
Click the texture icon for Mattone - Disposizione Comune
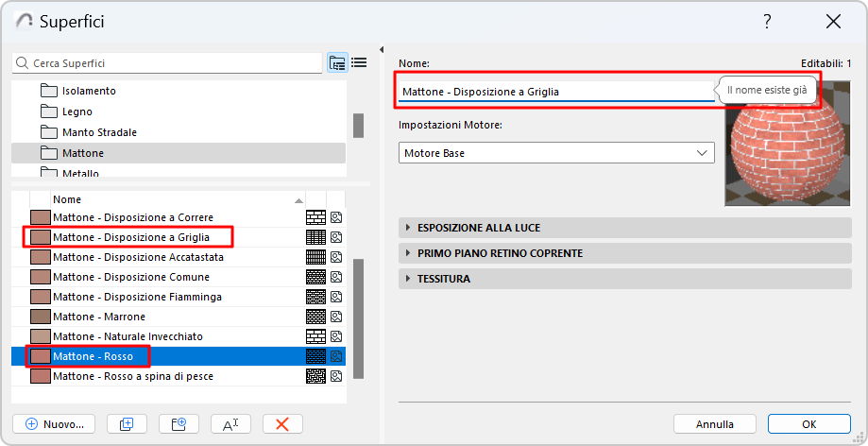tap(336, 277)
